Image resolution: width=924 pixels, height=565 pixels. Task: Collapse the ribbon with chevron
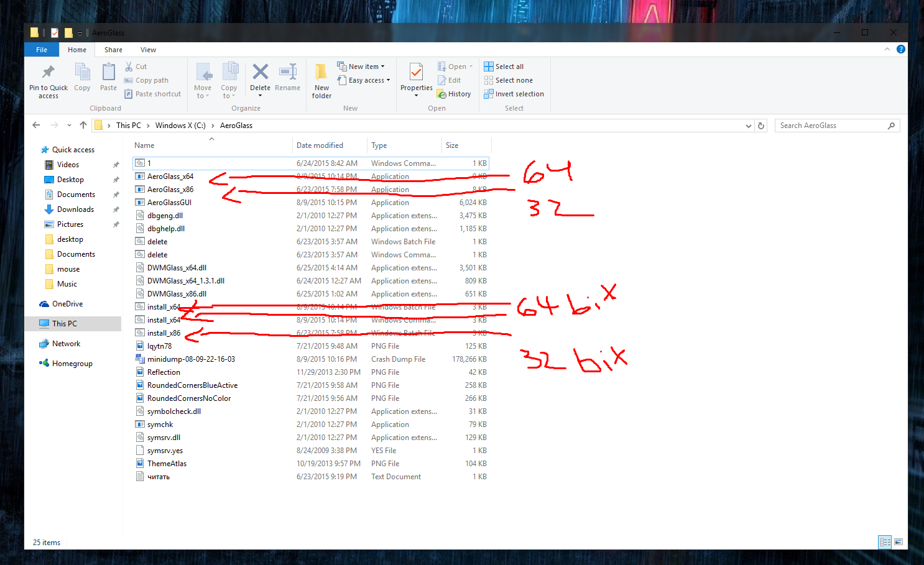click(887, 49)
